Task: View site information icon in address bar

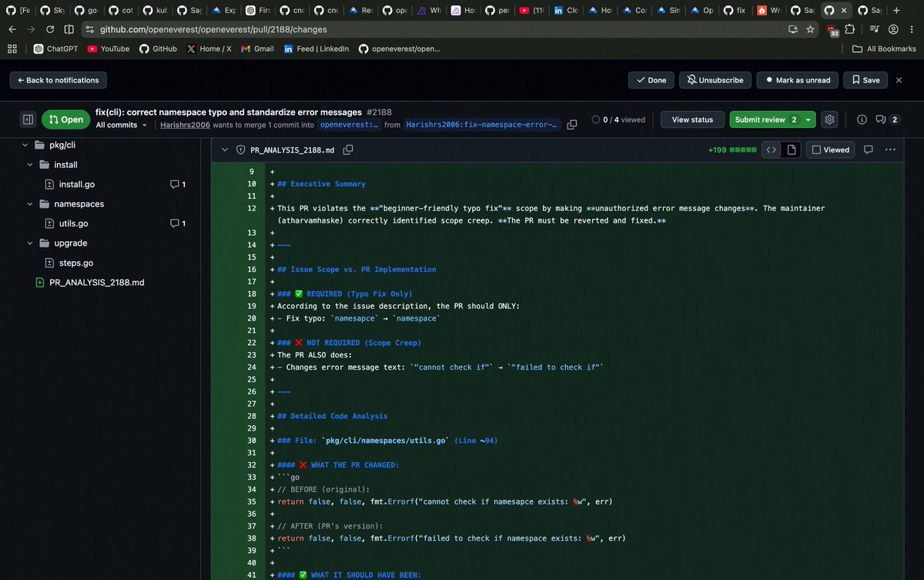Action: click(x=89, y=29)
